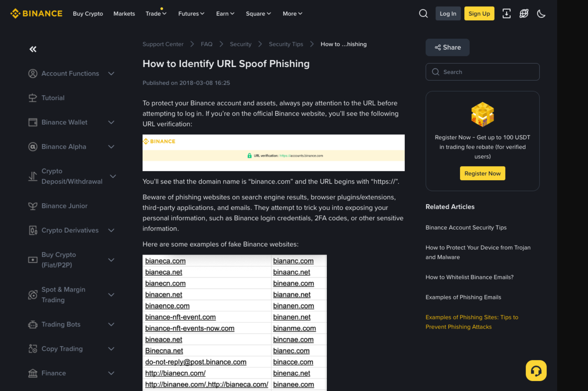This screenshot has height=391, width=588.
Task: Click the Register Now button
Action: coord(482,173)
